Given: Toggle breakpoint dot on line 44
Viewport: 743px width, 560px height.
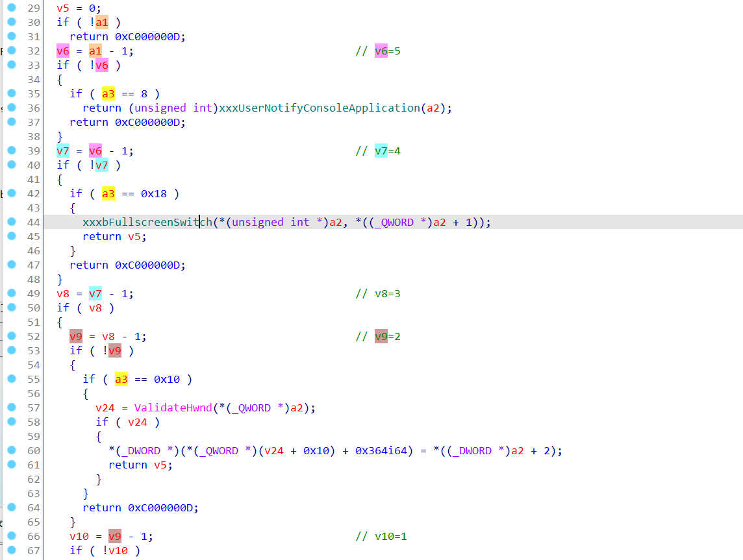Looking at the screenshot, I should [x=12, y=221].
